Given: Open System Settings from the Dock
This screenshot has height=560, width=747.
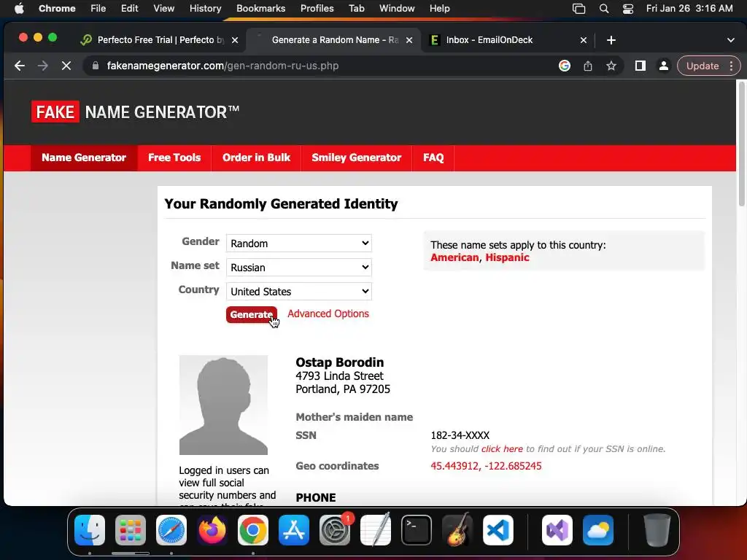Looking at the screenshot, I should tap(334, 530).
